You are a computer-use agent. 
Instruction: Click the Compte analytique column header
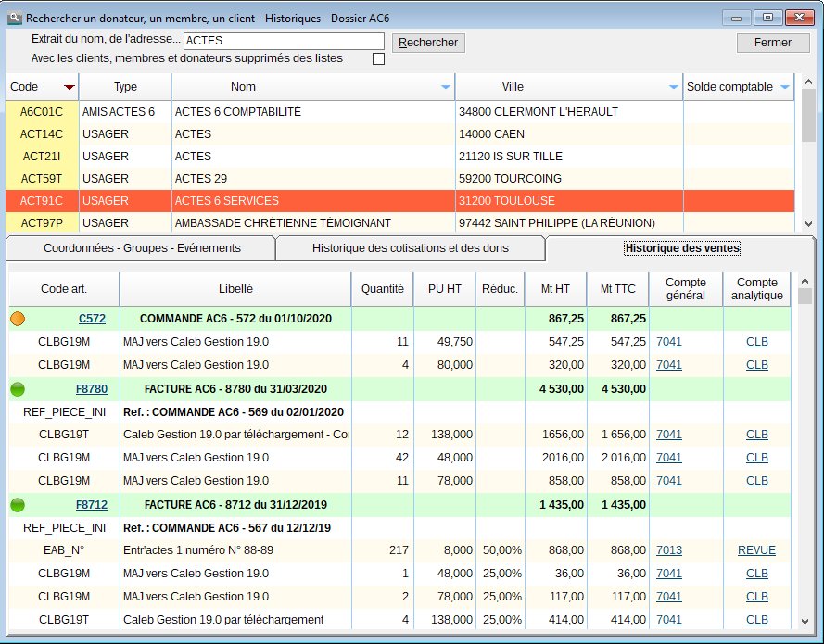tap(756, 289)
